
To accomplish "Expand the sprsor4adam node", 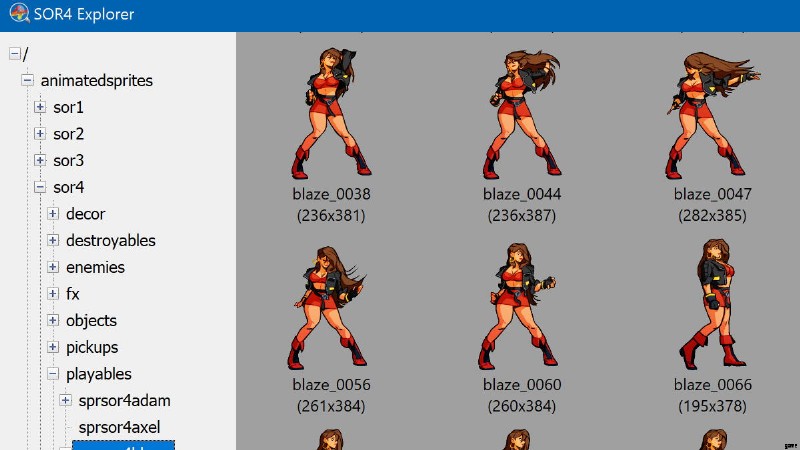I will click(x=65, y=401).
